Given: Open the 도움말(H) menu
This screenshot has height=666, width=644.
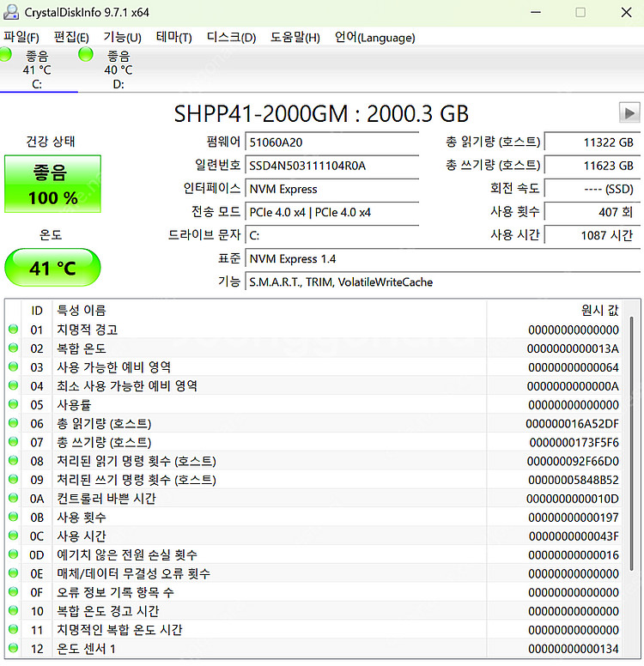Looking at the screenshot, I should (x=295, y=38).
